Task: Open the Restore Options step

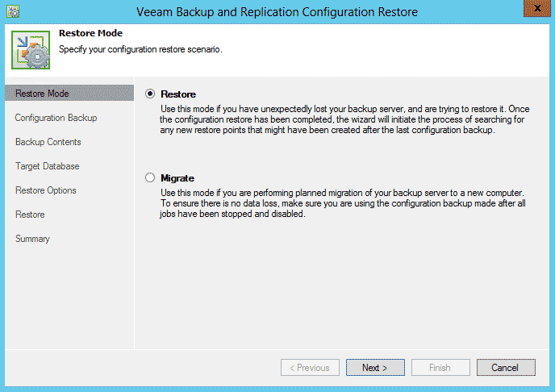Action: point(46,190)
